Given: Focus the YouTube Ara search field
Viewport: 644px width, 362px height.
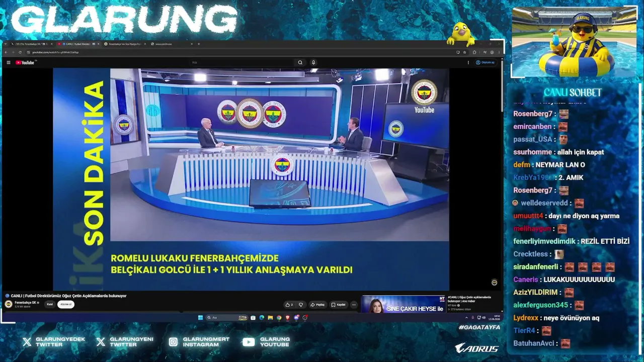Looking at the screenshot, I should pyautogui.click(x=242, y=62).
